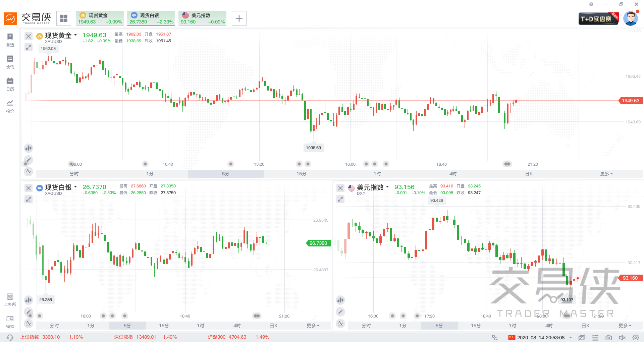Open the 报价 quotes page
644x342 pixels.
point(10,106)
